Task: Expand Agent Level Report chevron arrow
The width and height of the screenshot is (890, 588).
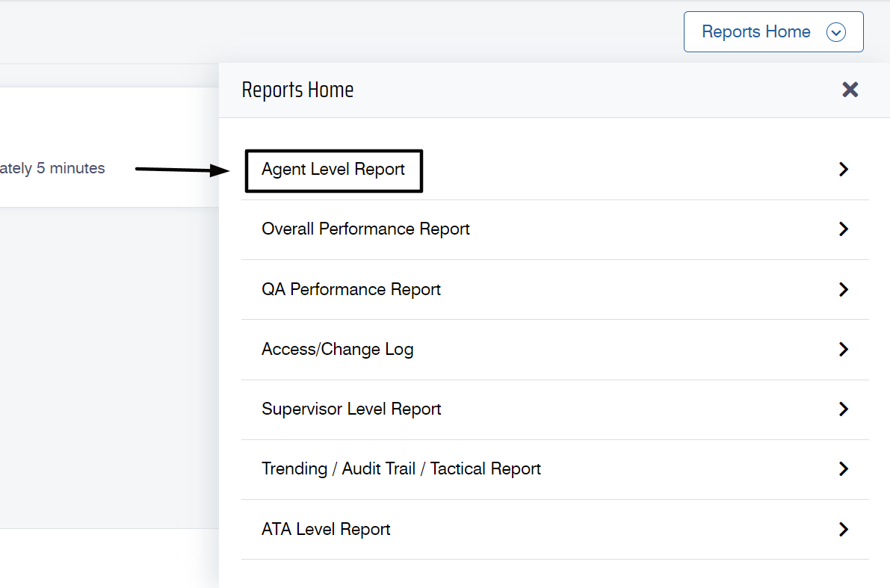Action: [x=844, y=169]
